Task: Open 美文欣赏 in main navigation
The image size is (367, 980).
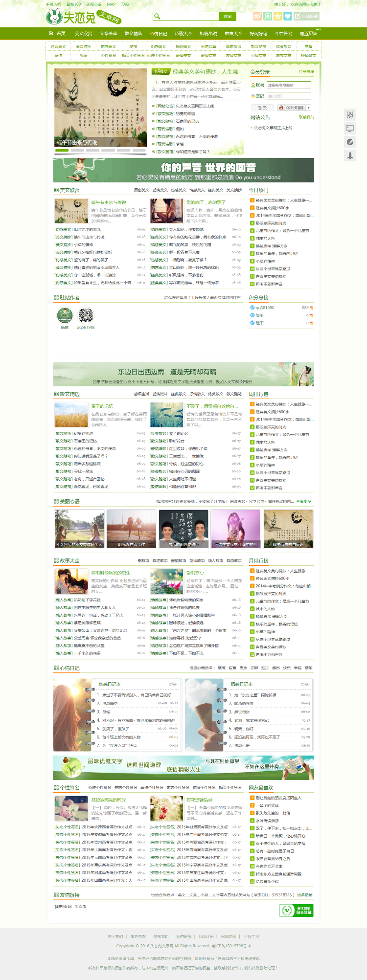Action: coord(83,34)
